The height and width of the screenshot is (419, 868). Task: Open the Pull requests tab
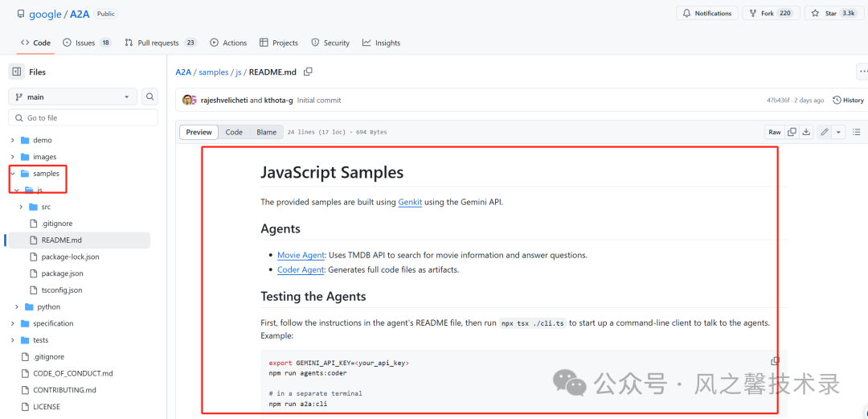click(161, 43)
